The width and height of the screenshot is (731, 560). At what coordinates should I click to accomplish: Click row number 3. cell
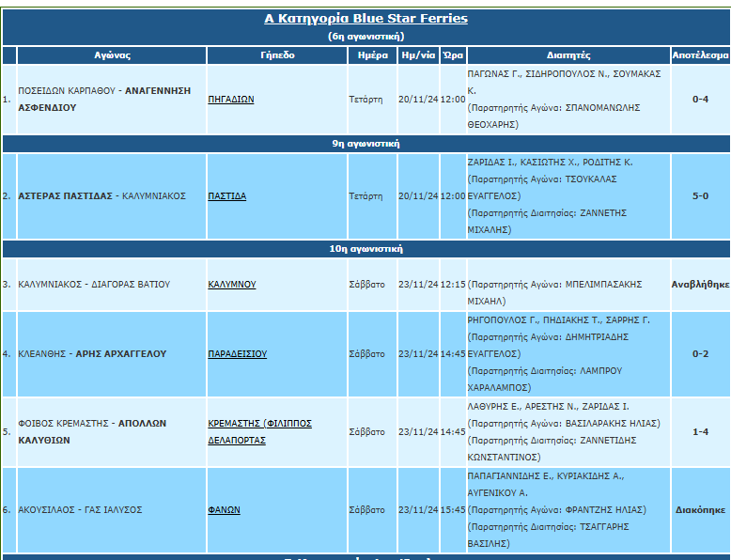pyautogui.click(x=9, y=285)
